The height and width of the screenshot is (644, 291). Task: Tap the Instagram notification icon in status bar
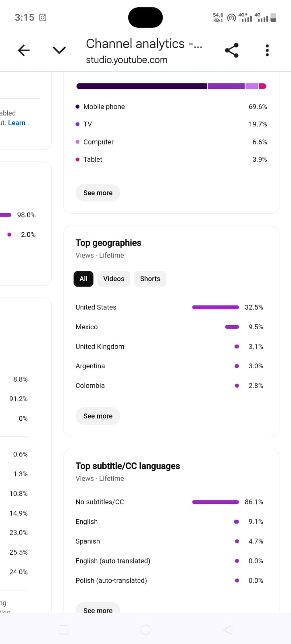[x=43, y=17]
